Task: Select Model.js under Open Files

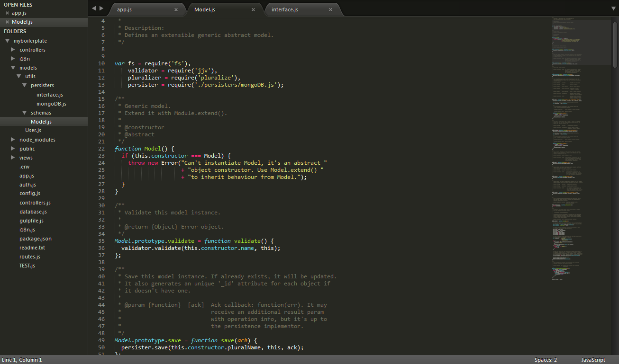Action: tap(22, 22)
